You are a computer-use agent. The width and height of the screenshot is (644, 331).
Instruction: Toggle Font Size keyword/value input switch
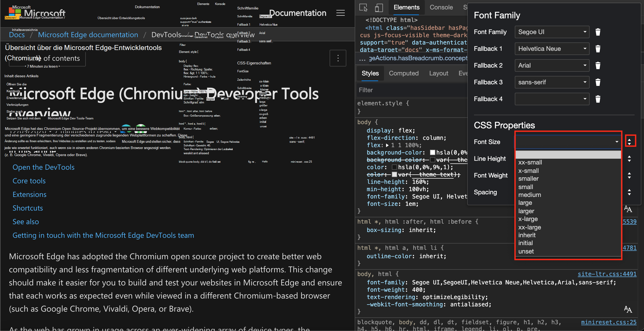[629, 142]
